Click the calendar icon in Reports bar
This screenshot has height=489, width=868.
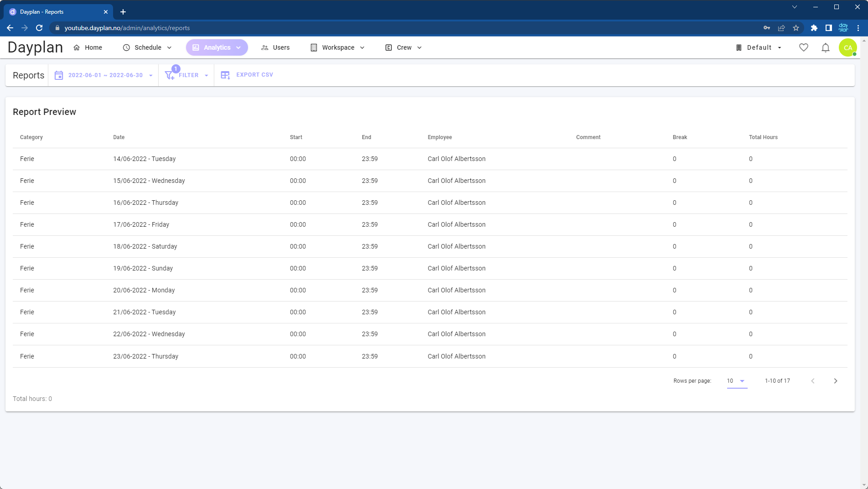click(x=59, y=75)
